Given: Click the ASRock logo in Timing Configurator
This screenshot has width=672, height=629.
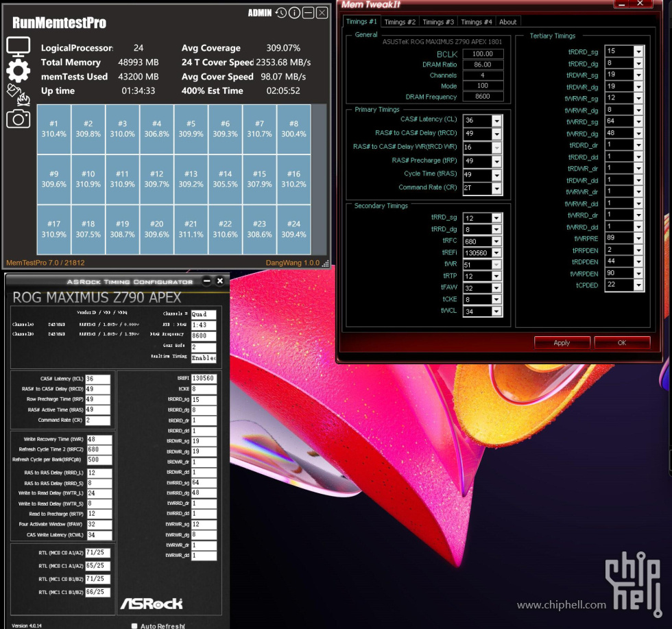Looking at the screenshot, I should tap(152, 604).
